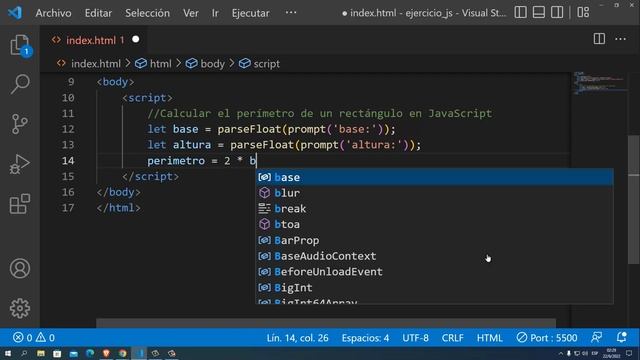This screenshot has height=360, width=640.
Task: Select the BarProp suggestion
Action: 434,240
